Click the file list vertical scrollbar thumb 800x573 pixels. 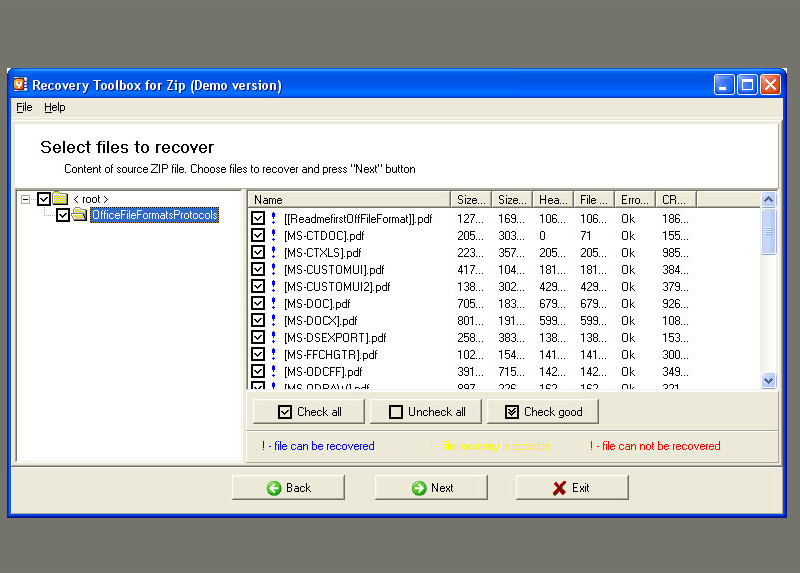pos(768,231)
